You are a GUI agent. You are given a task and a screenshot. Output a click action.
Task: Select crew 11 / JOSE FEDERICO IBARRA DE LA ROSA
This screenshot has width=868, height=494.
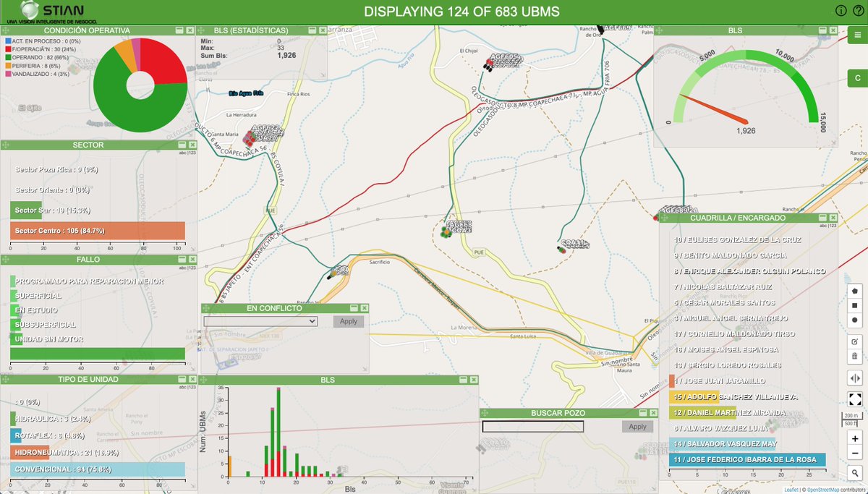click(x=748, y=459)
